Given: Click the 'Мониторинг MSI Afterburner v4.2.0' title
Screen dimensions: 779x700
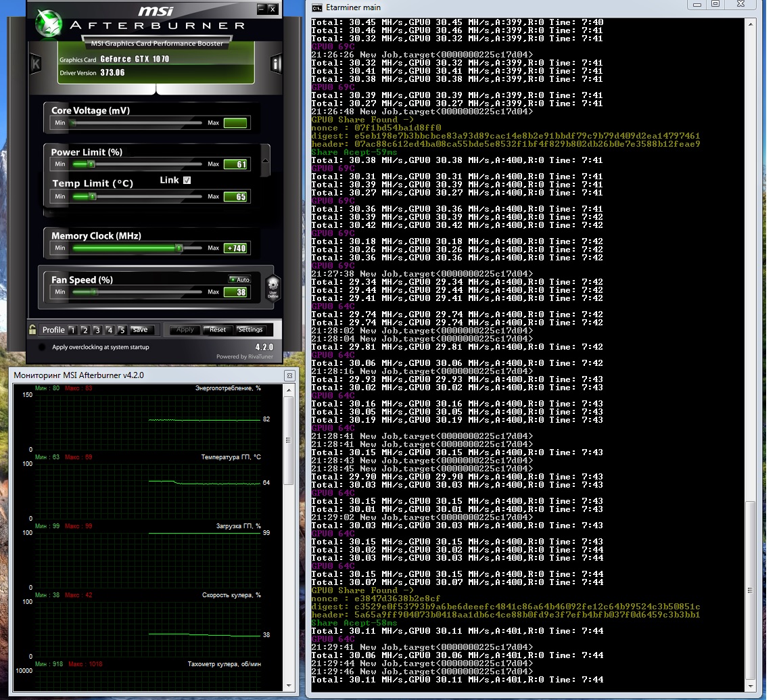Looking at the screenshot, I should pos(79,375).
